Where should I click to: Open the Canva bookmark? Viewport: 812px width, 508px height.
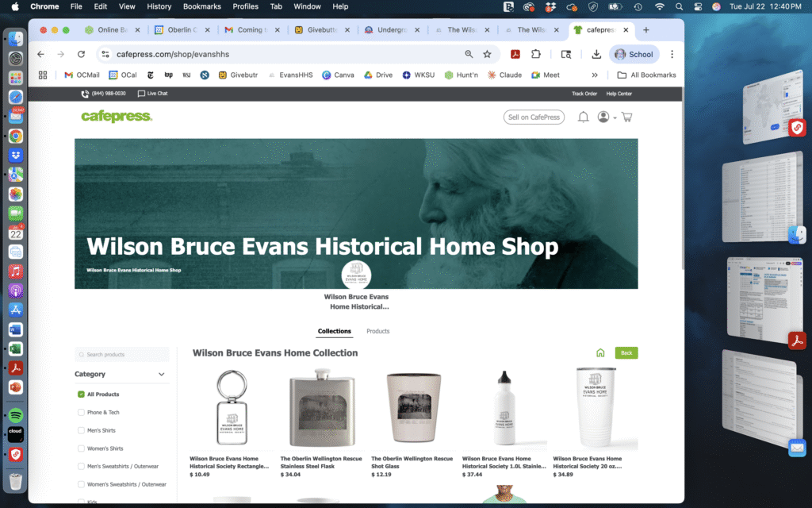[x=338, y=75]
